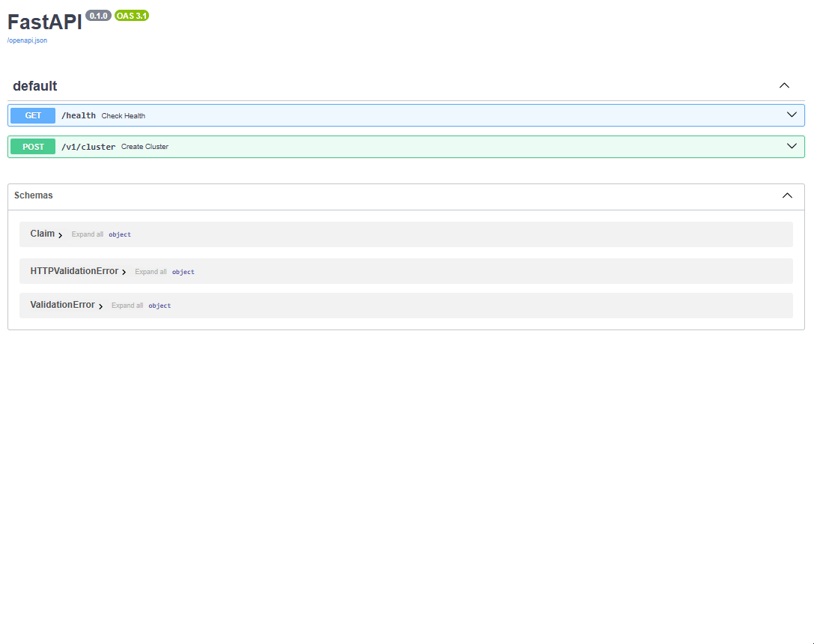Click the Schemas heading
This screenshot has width=814, height=644.
tap(33, 195)
